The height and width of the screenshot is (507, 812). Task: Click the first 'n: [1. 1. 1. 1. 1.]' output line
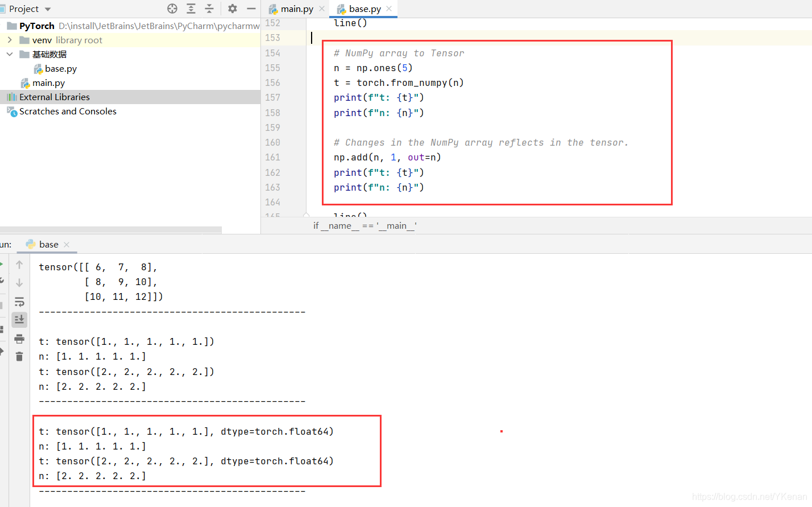[92, 356]
